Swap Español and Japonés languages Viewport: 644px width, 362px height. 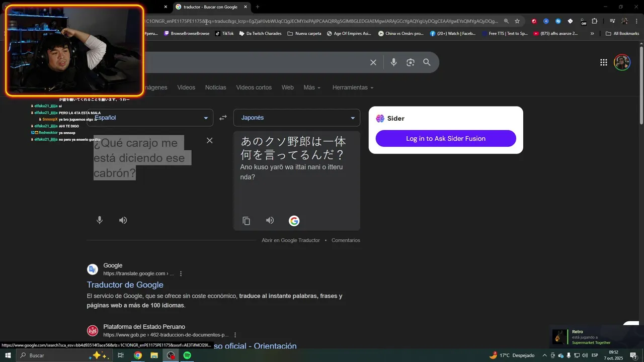click(223, 118)
